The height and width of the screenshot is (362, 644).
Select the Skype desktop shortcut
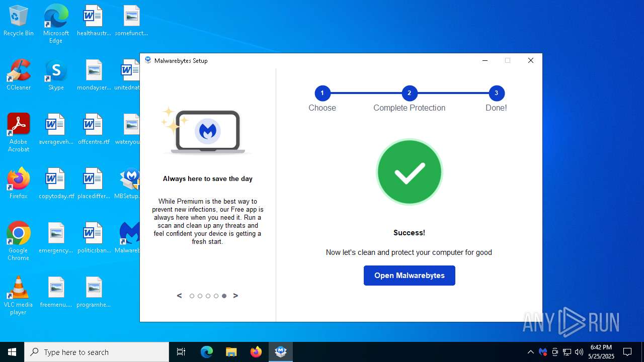pos(56,75)
